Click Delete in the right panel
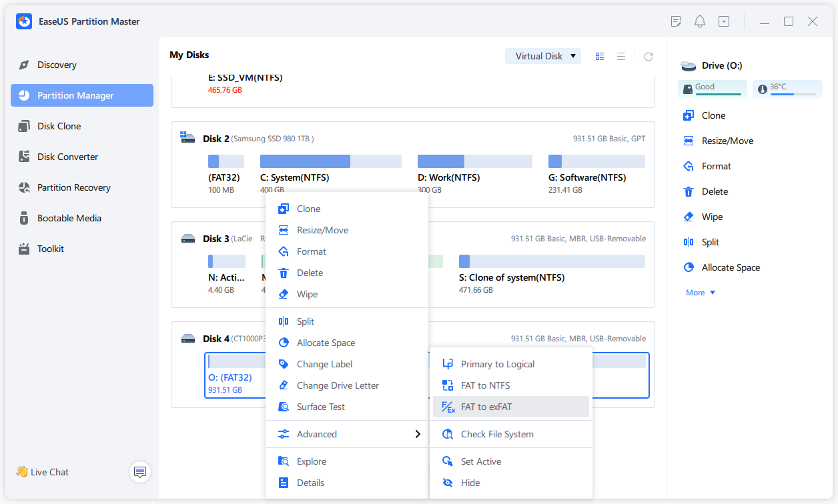Image resolution: width=838 pixels, height=504 pixels. (705, 191)
